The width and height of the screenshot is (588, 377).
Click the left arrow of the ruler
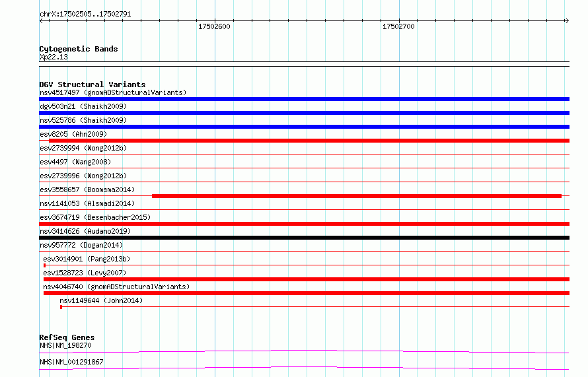(41, 21)
